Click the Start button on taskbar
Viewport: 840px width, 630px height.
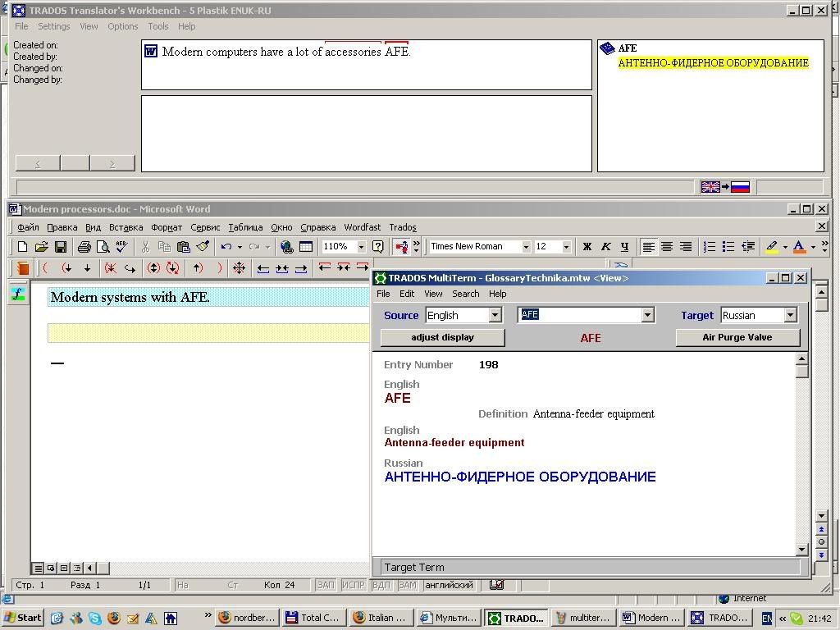coord(22,618)
